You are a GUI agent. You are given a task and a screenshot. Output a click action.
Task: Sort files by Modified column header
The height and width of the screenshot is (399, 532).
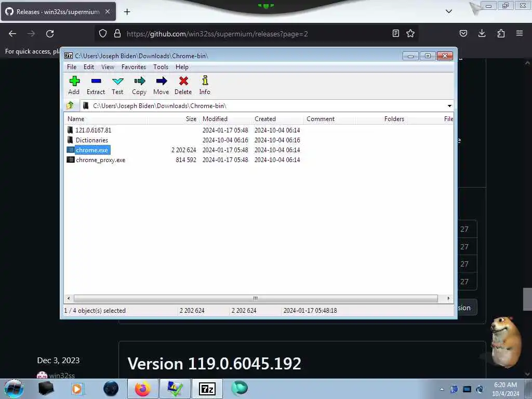(226, 119)
